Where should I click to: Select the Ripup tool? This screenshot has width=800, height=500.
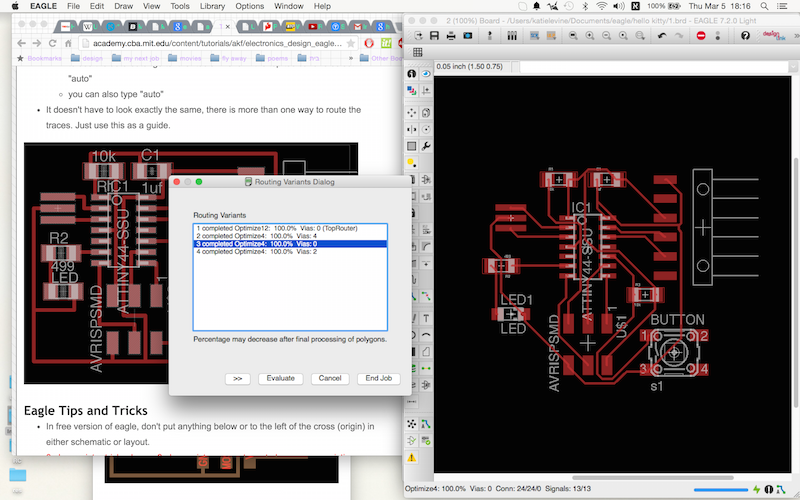coord(426,296)
